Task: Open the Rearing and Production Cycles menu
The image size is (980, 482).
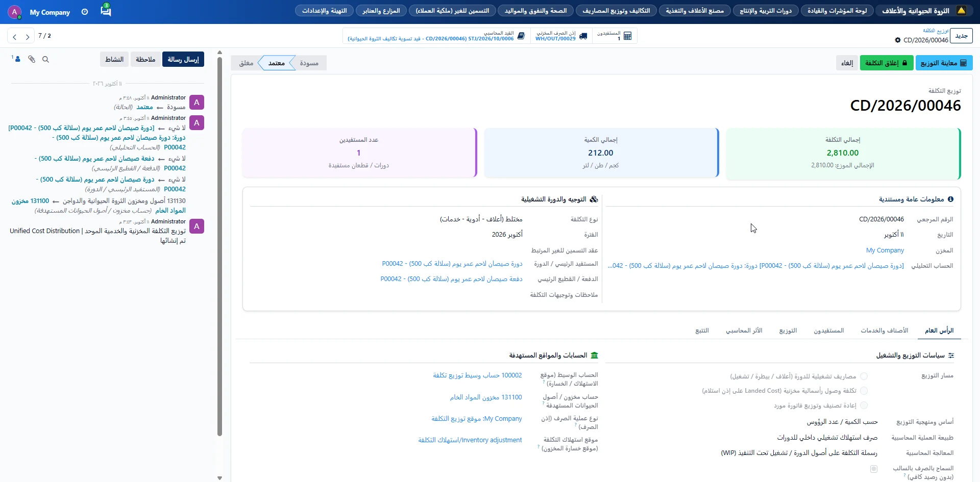Action: point(766,11)
